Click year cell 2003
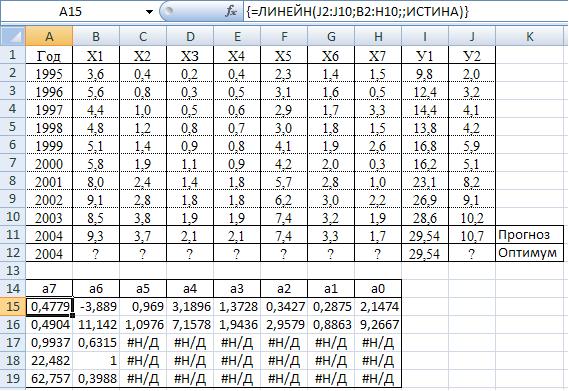The image size is (569, 391). point(49,217)
